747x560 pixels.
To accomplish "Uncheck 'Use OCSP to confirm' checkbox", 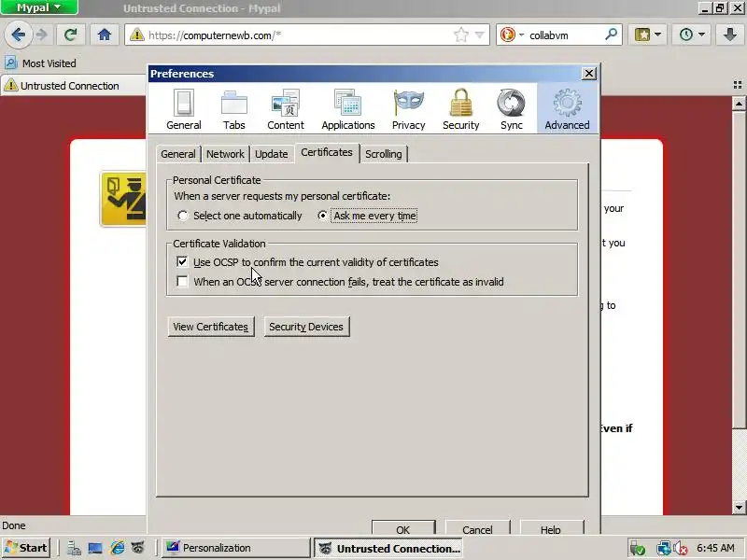I will click(182, 262).
